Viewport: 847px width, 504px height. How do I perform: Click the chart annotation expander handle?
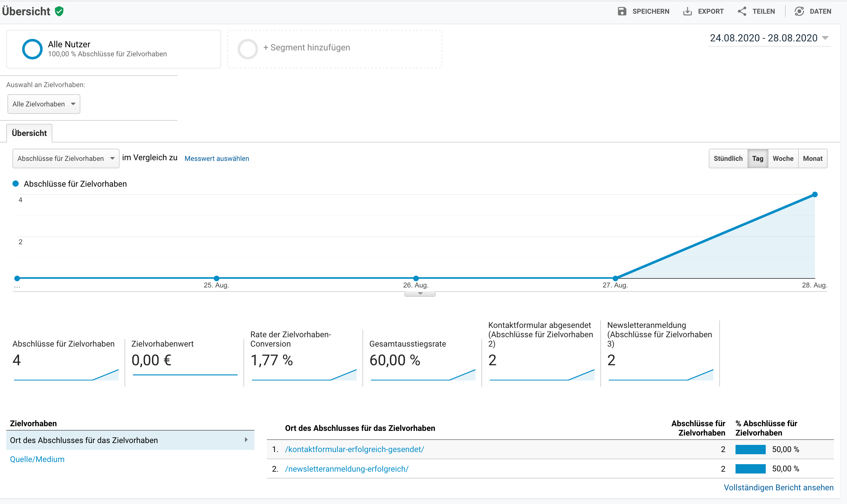tap(420, 294)
